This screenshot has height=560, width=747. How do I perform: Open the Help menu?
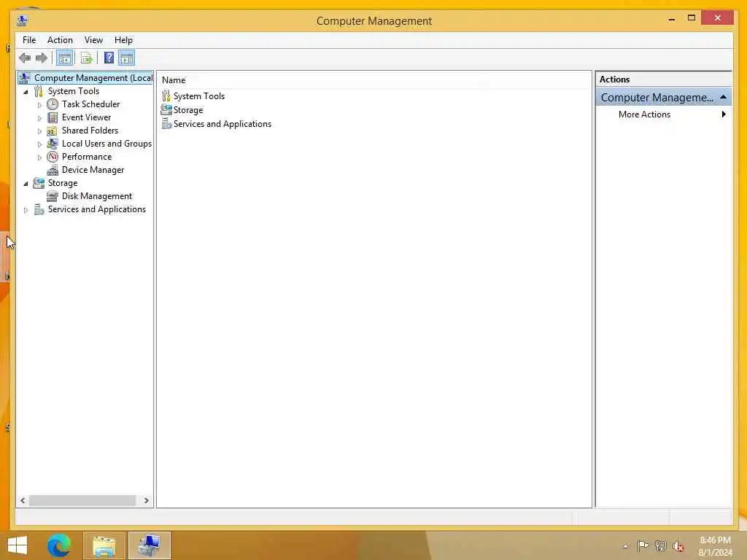[123, 40]
